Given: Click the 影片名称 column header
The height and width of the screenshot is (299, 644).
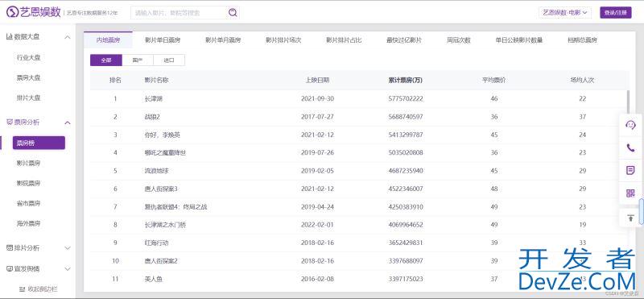Looking at the screenshot, I should tap(156, 81).
